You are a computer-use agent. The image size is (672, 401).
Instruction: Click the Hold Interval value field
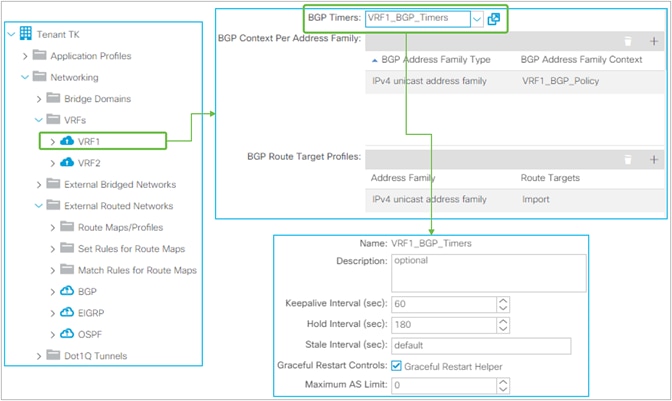pyautogui.click(x=444, y=325)
